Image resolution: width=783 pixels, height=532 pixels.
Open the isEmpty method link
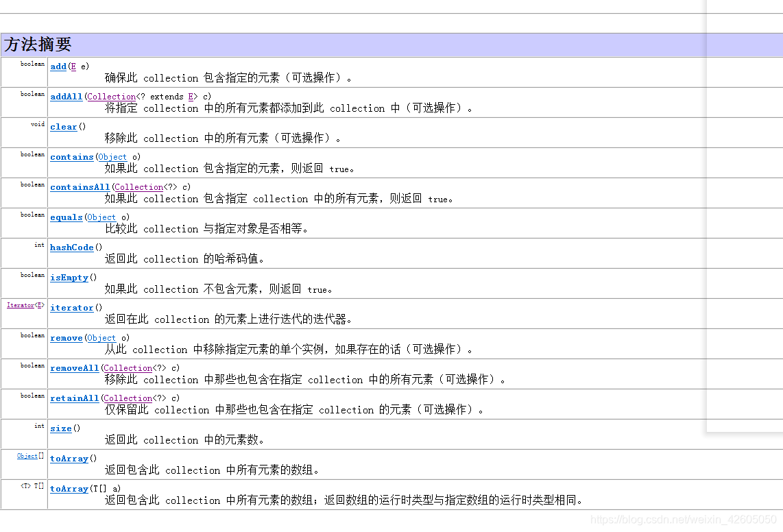click(69, 278)
